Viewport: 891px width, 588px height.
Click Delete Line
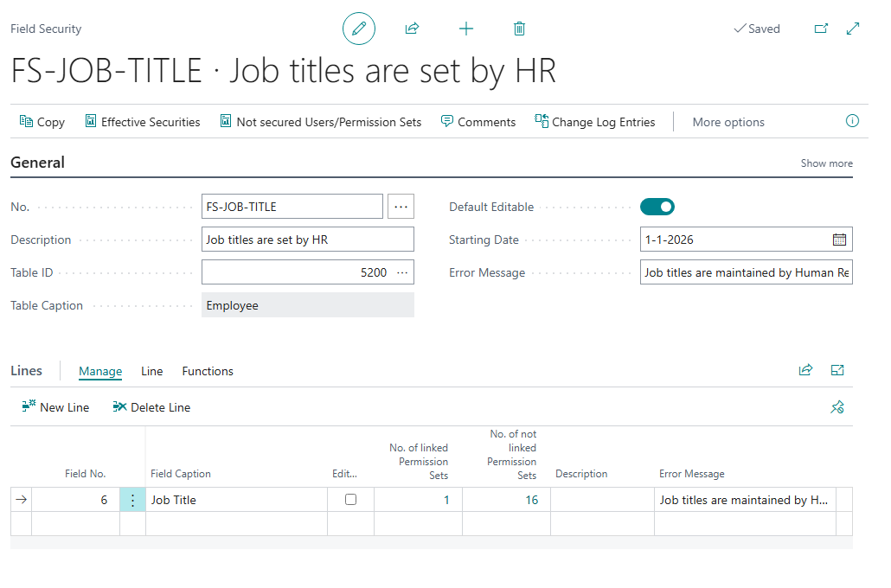(x=151, y=407)
